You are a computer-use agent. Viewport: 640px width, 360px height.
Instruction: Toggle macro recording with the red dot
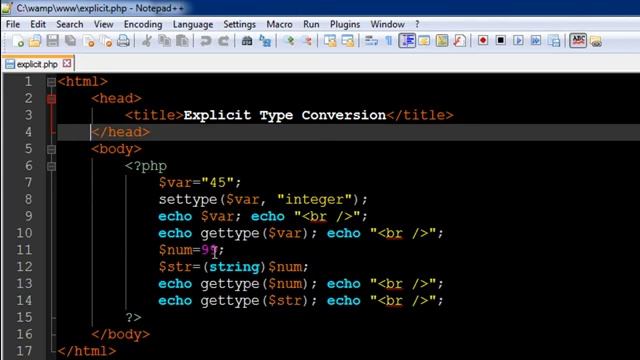pos(483,40)
